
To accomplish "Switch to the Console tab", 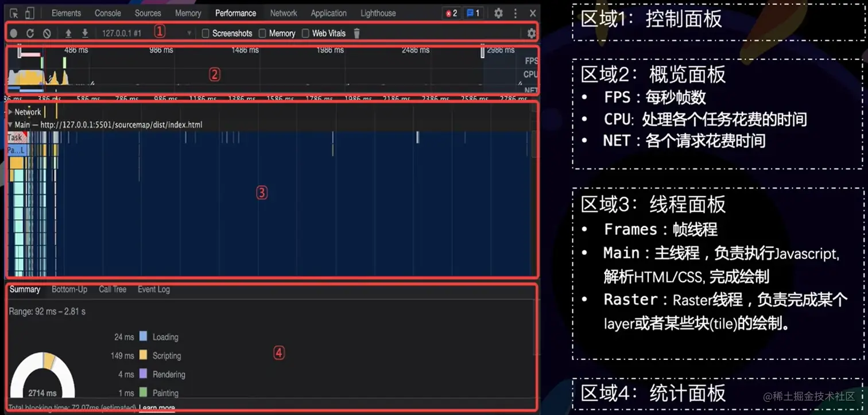I will click(x=108, y=13).
